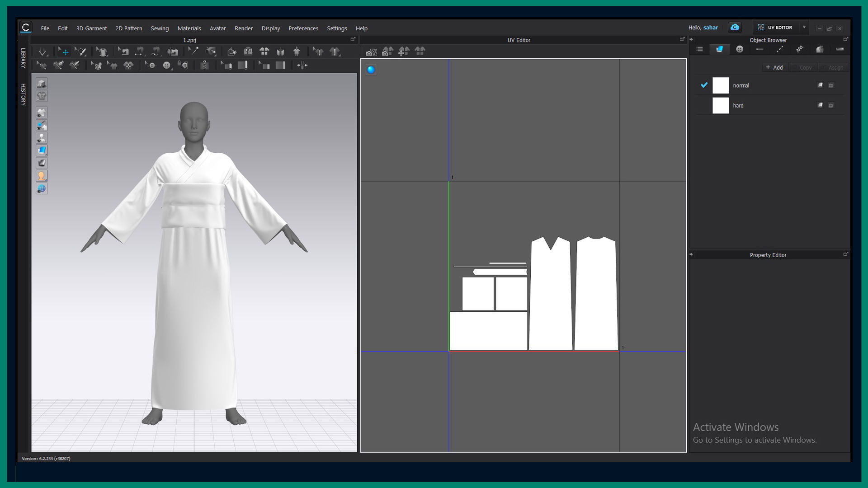Open the Sewing menu
Image resolution: width=868 pixels, height=488 pixels.
click(160, 28)
